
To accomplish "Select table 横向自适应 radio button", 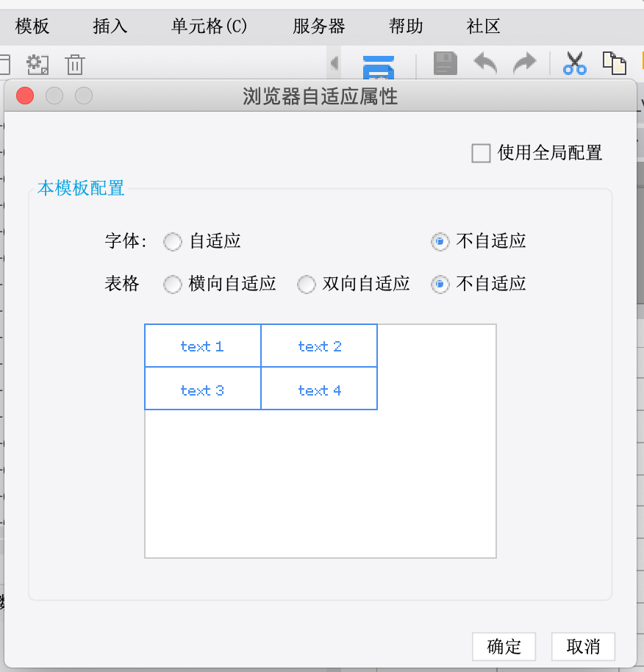I will pos(173,284).
